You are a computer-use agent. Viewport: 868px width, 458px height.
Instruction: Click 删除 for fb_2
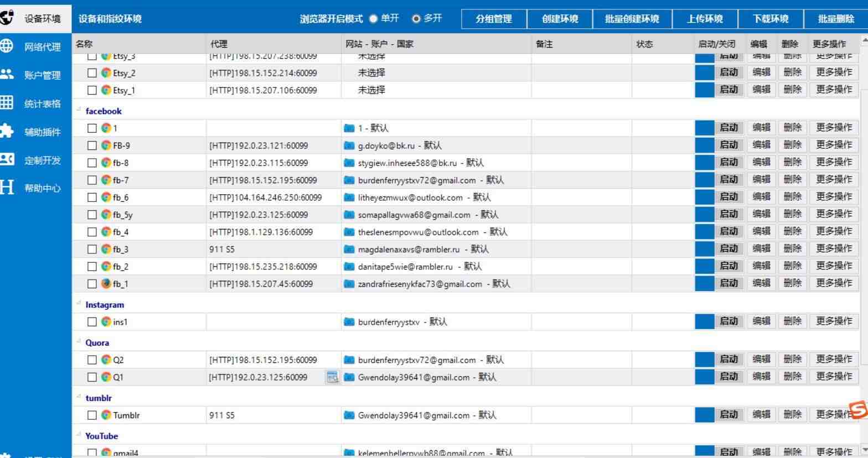pyautogui.click(x=792, y=266)
